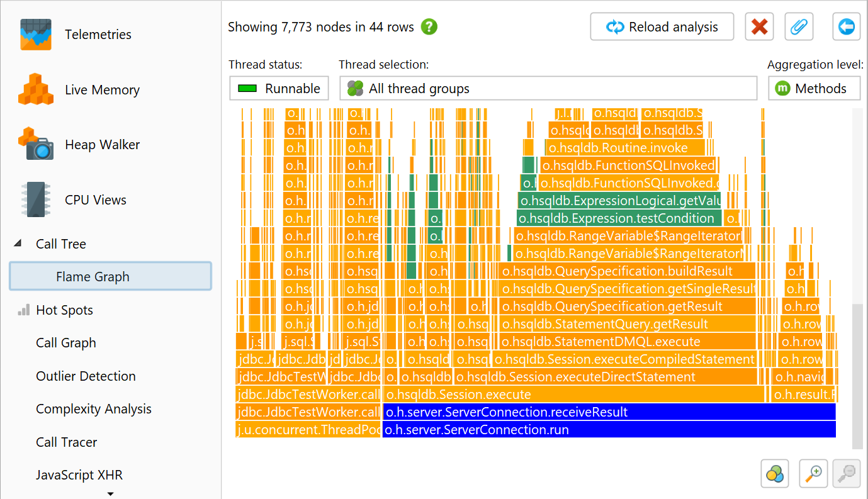Open the Complexity Analysis view
The height and width of the screenshot is (499, 868).
94,409
